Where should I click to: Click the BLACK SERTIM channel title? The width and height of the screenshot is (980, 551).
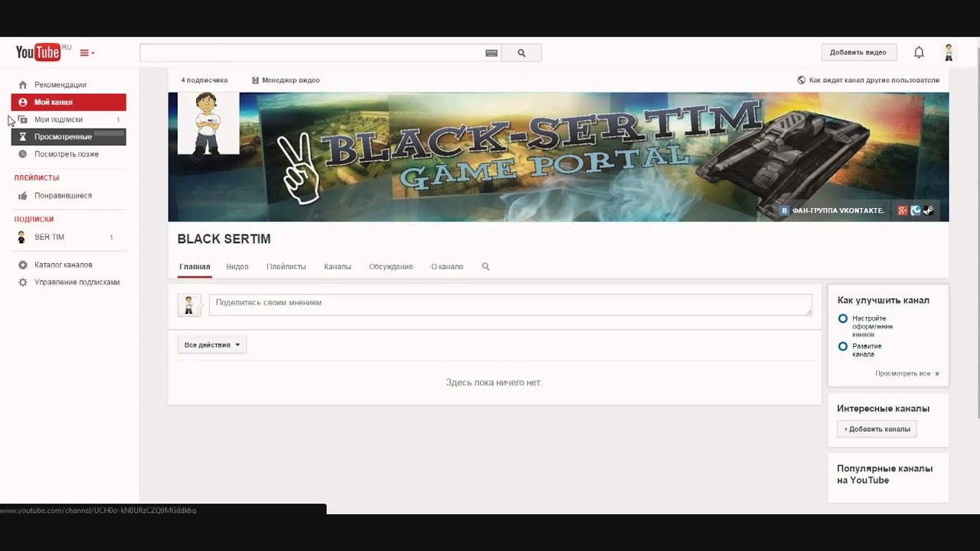coord(224,239)
